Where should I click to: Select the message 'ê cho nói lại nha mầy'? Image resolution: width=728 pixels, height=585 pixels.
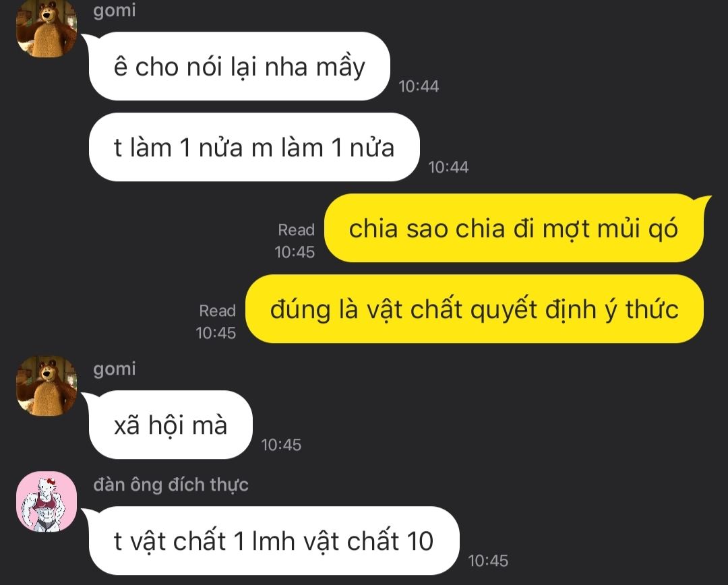239,66
